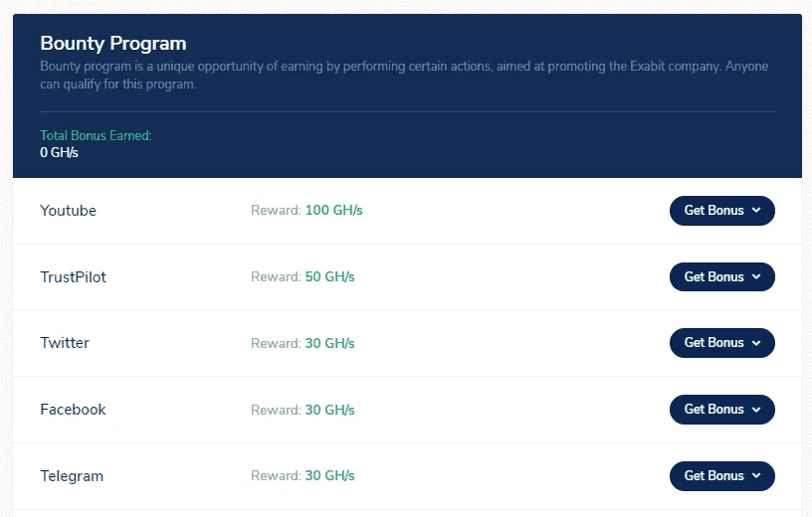Click the 50 GH/s TrustPilot reward value
Screen dimensions: 812x517
pos(330,276)
